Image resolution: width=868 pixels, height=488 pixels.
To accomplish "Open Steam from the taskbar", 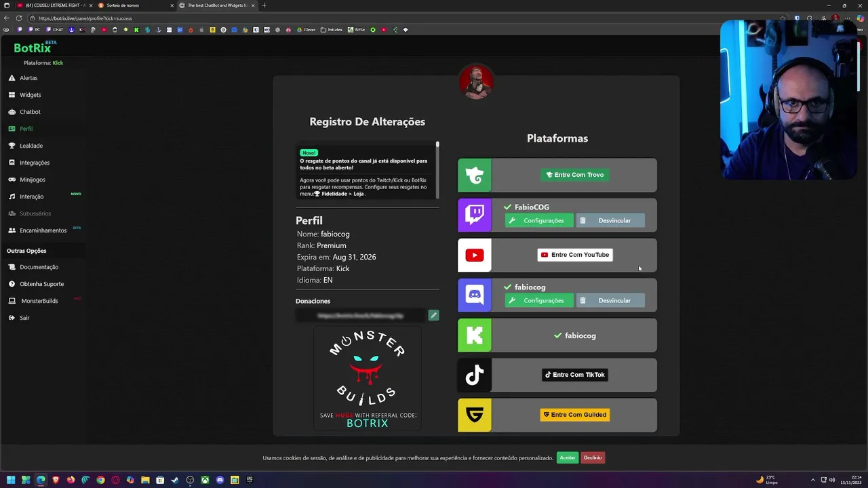I will [175, 480].
